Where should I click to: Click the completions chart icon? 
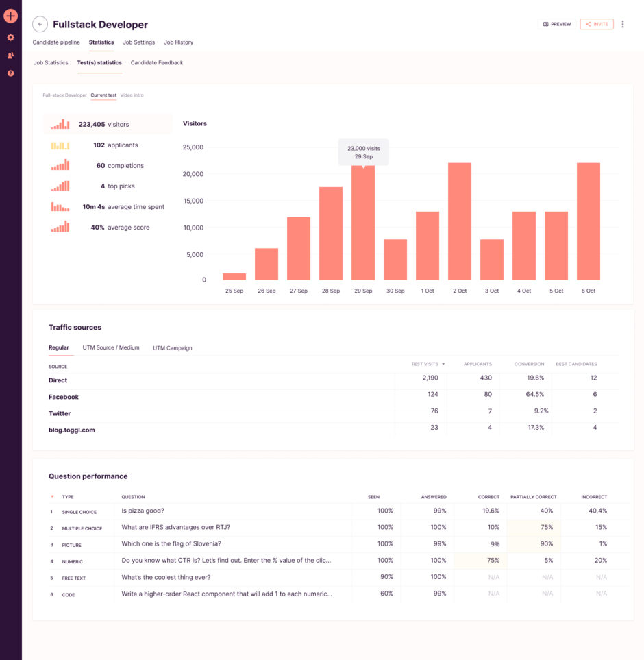click(60, 165)
